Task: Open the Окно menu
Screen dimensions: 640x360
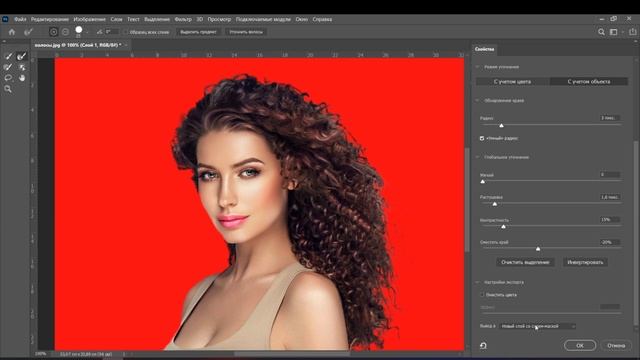Action: point(302,19)
